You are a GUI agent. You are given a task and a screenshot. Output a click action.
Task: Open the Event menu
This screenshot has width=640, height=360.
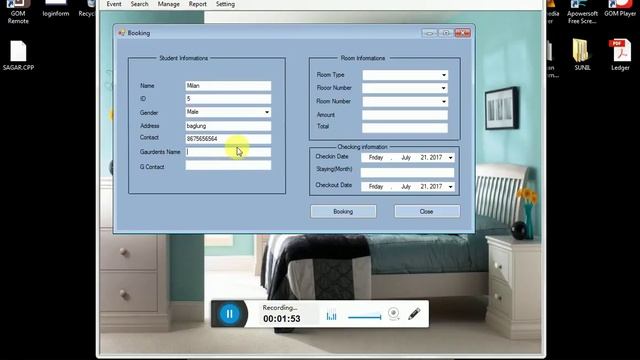[x=114, y=4]
